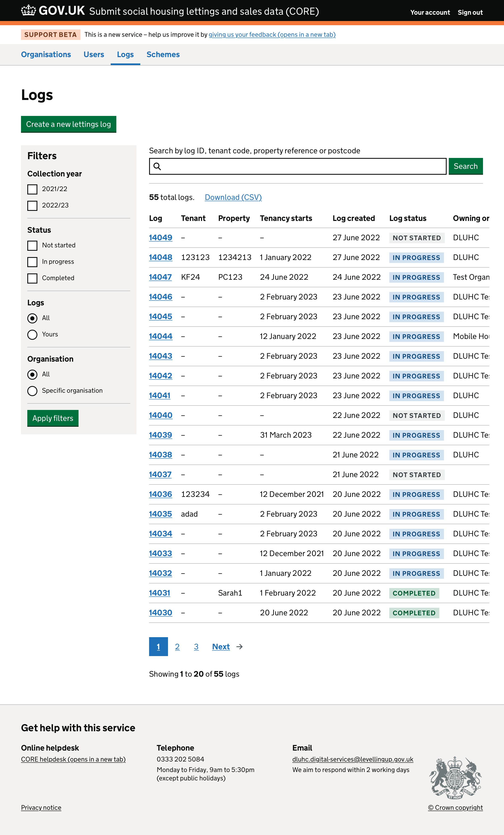
Task: Check the Not started status filter
Action: point(32,246)
